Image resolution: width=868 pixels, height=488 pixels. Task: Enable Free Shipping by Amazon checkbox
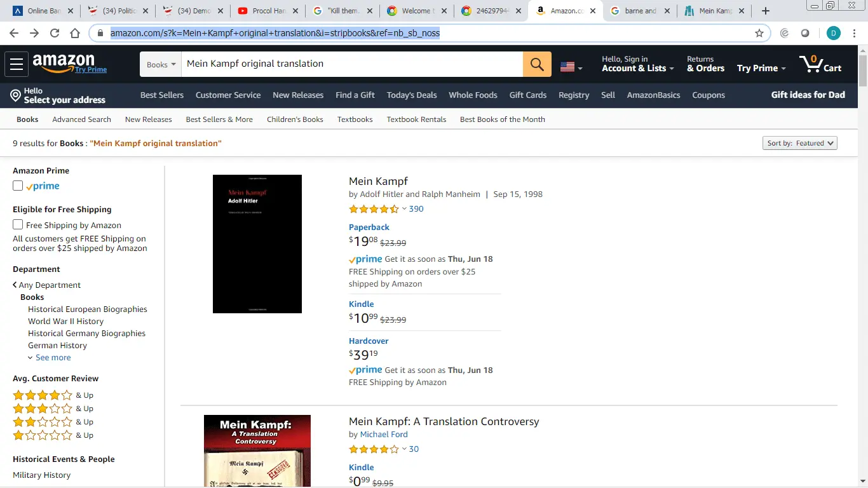click(x=18, y=225)
